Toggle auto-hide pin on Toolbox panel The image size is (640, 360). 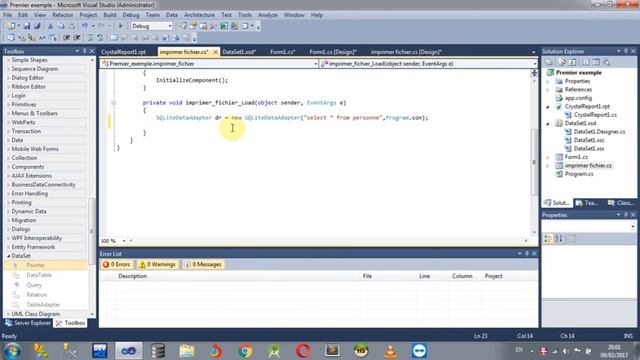84,51
